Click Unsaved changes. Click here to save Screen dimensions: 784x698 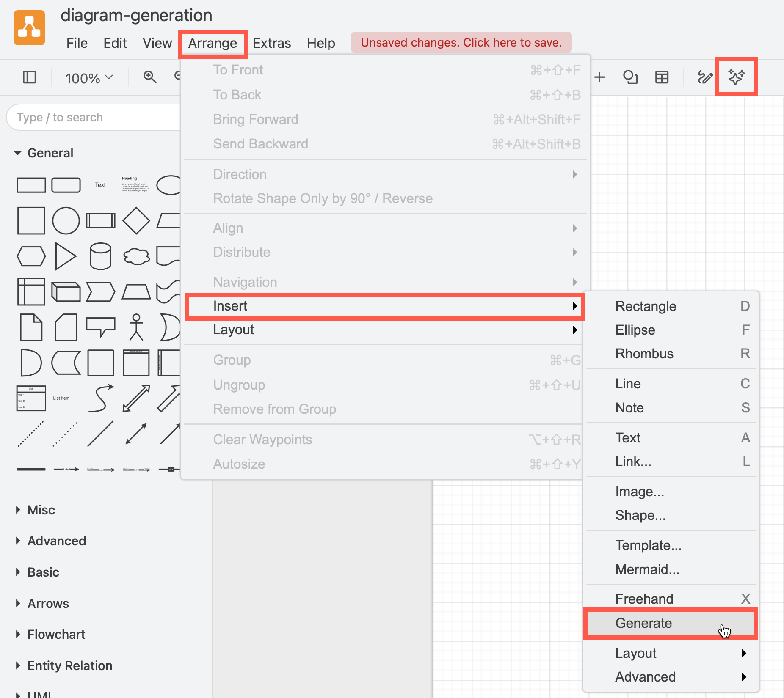pyautogui.click(x=461, y=42)
